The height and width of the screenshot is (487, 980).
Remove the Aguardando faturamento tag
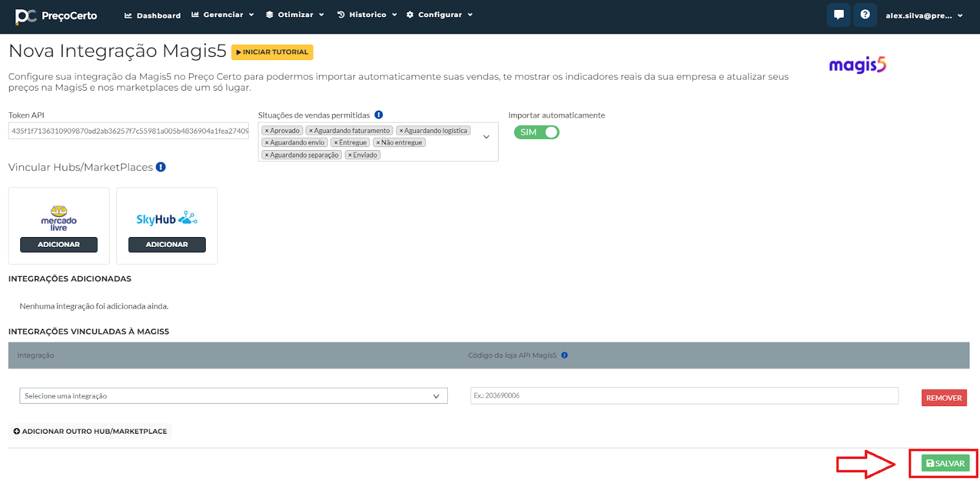point(311,130)
